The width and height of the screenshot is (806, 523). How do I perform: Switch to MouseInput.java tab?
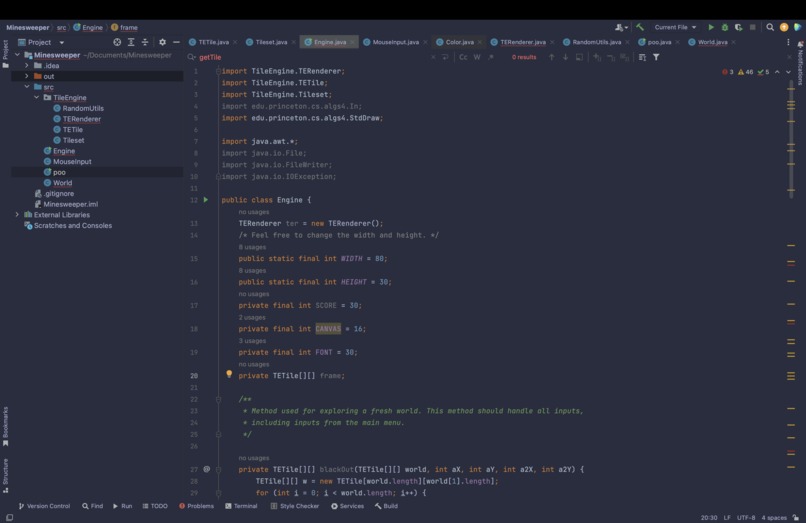pos(395,42)
